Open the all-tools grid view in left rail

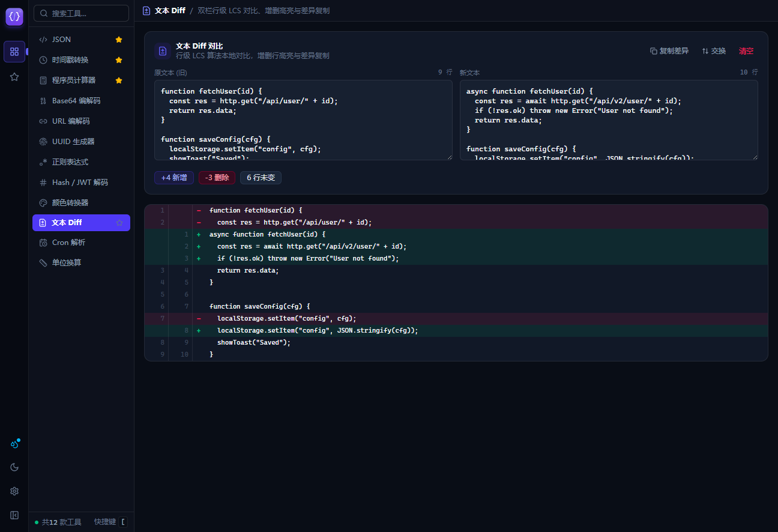click(14, 52)
